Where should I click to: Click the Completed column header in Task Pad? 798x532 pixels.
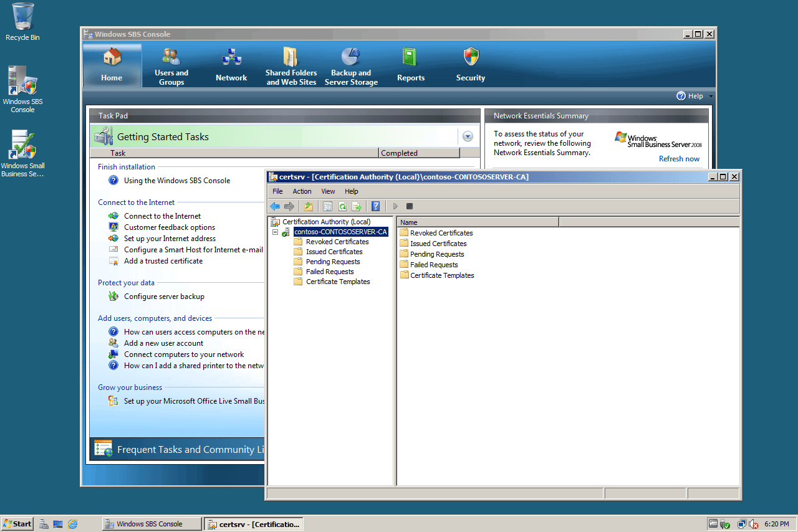[419, 153]
